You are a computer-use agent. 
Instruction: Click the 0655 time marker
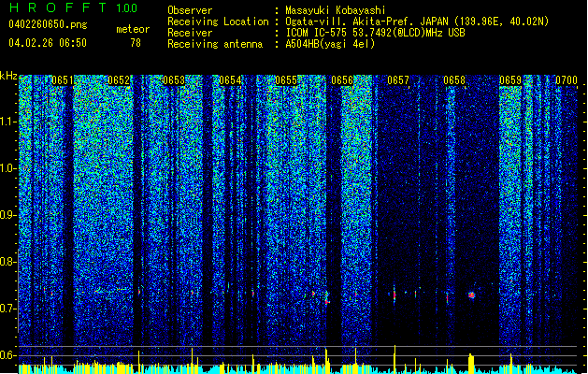pyautogui.click(x=286, y=80)
